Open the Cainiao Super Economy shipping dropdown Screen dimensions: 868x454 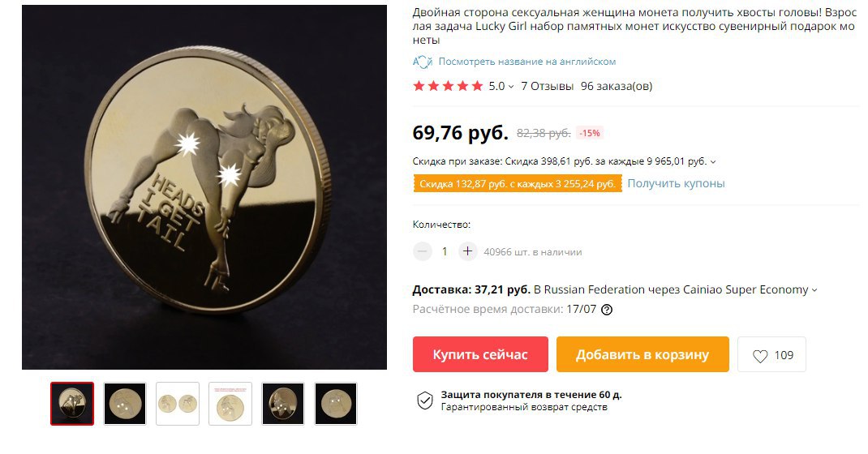coord(814,290)
